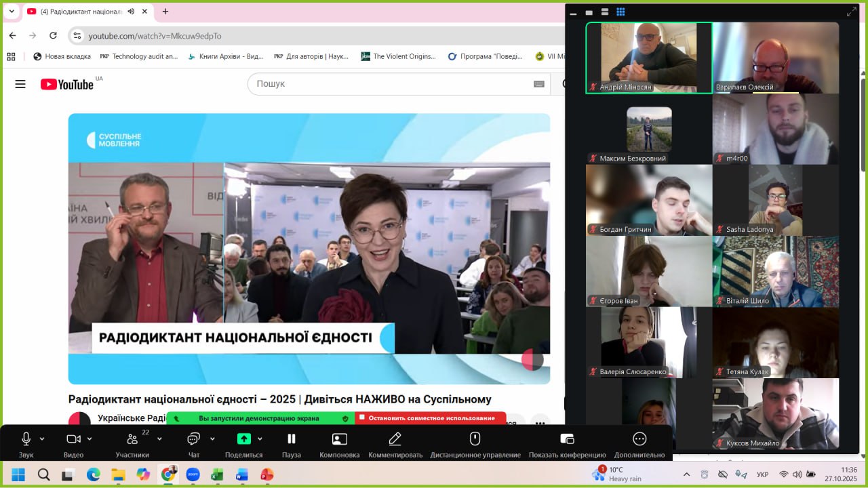
Task: Open the Zoom participants (Участники) panel
Action: pos(132,439)
